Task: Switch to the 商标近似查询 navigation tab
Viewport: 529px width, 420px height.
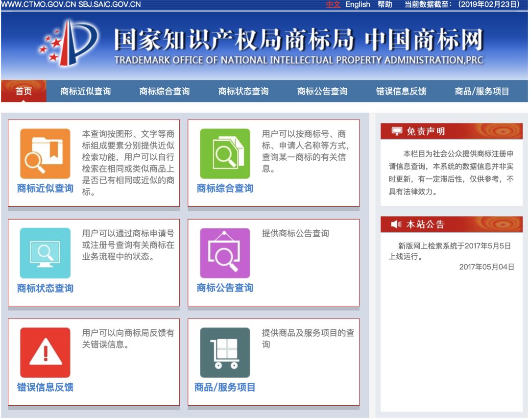Action: [87, 91]
